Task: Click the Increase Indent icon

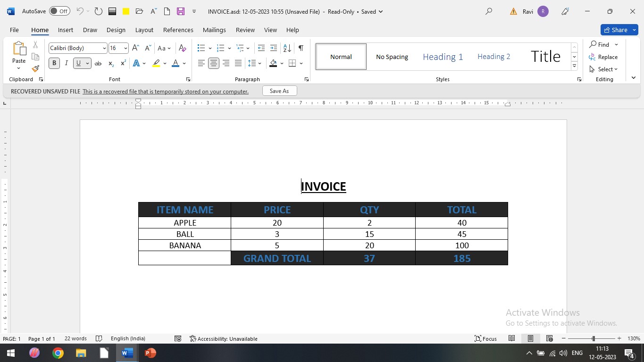Action: pos(274,48)
